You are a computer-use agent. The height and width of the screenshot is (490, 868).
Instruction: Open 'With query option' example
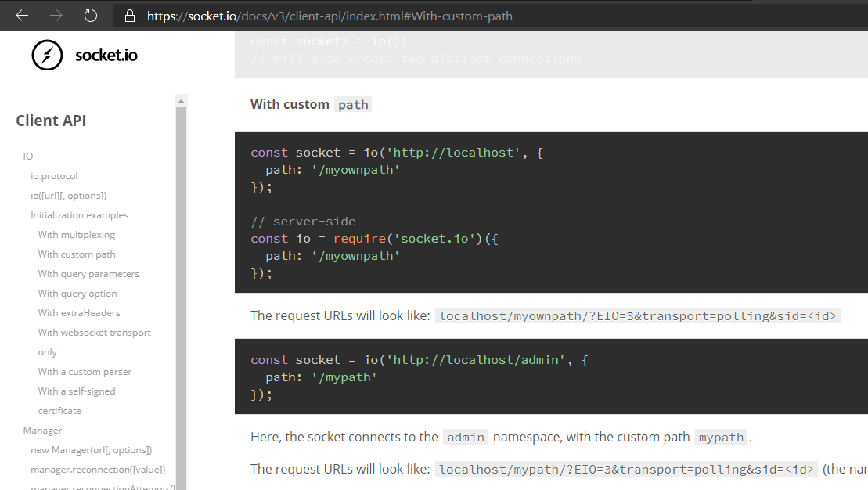tap(77, 293)
